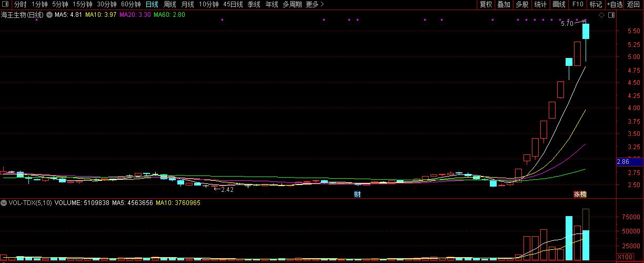
Task: Toggle the right panel icon on chart
Action: (611, 15)
